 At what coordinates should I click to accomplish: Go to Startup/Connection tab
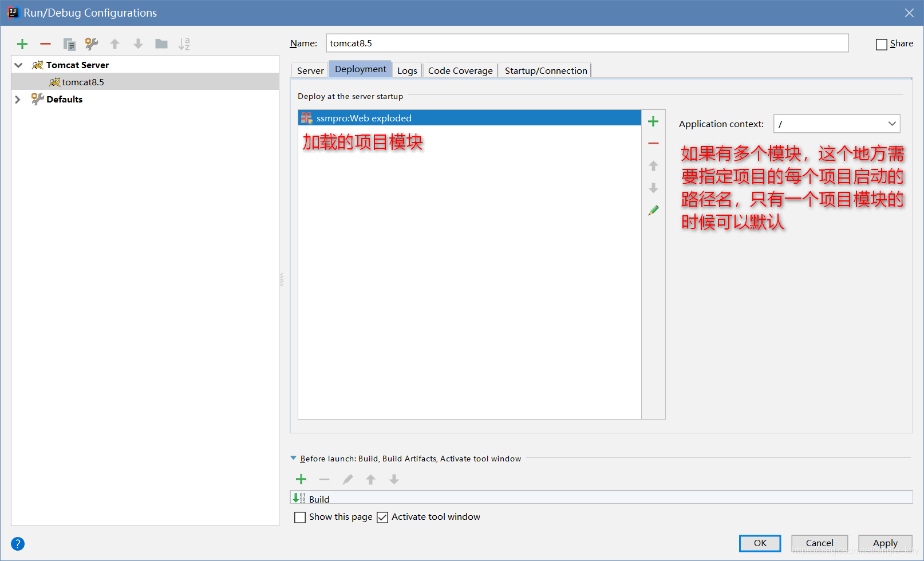click(546, 70)
